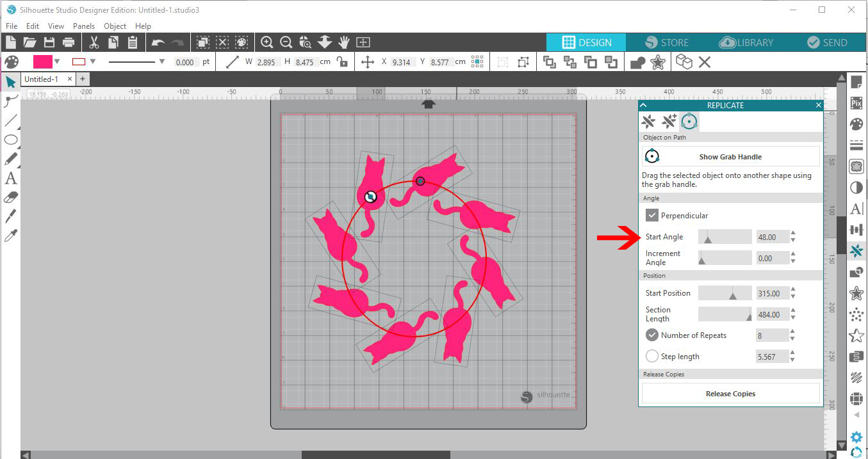The image size is (868, 459).
Task: Choose the Select arrow tool
Action: (x=11, y=82)
